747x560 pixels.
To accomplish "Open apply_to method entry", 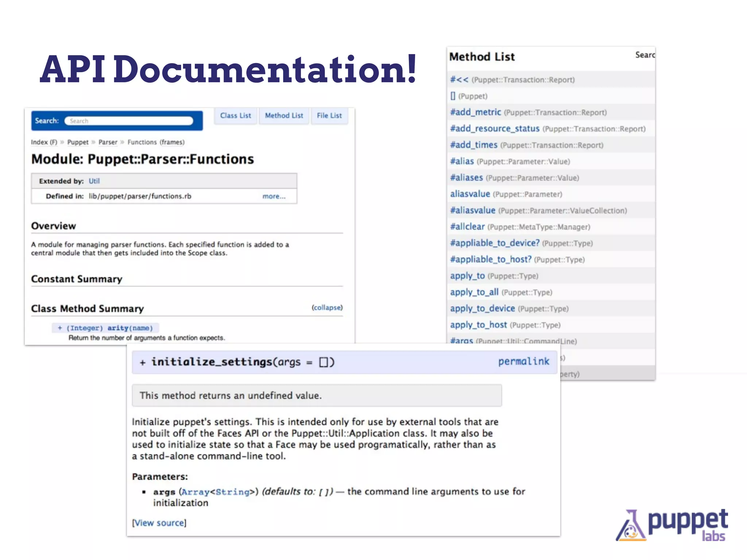I will click(x=467, y=276).
